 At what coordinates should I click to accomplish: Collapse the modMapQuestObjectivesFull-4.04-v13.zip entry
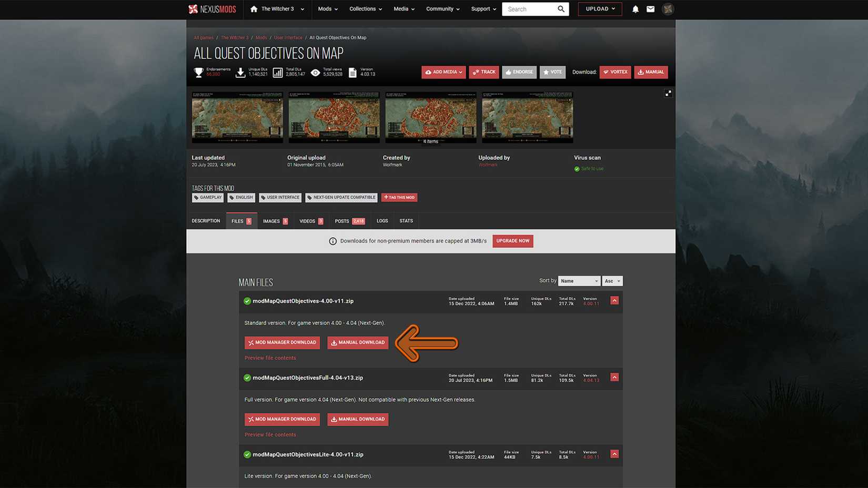[x=614, y=378]
